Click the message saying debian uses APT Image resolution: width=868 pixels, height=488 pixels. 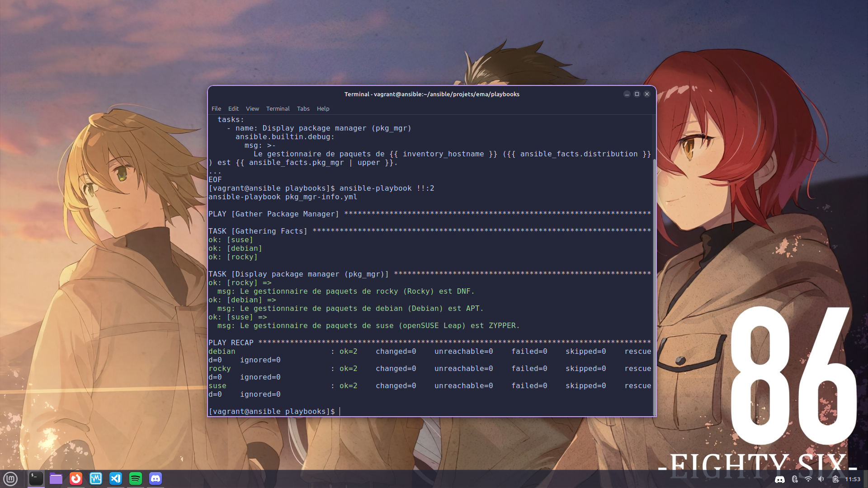coord(350,309)
